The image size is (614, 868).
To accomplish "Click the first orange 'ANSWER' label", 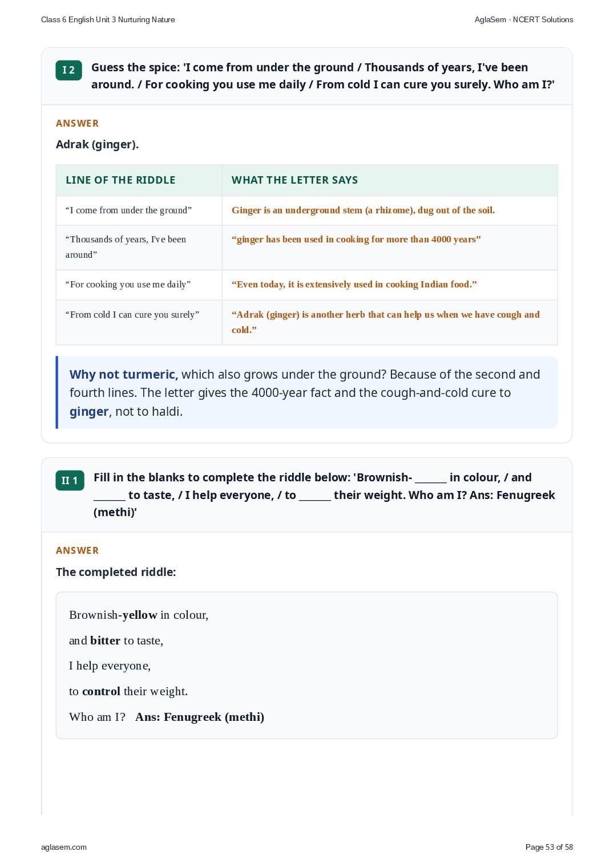I will pos(77,123).
